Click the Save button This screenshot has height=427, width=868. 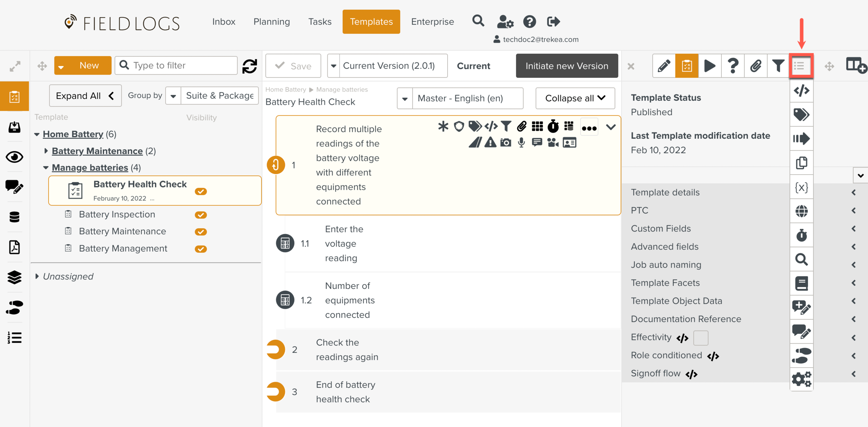pos(293,66)
